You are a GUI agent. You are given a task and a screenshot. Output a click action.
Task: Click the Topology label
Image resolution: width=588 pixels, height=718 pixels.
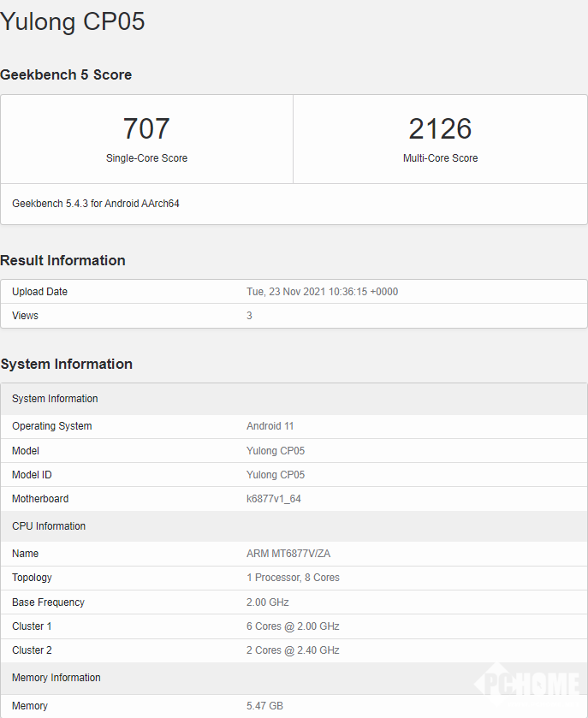coord(32,578)
